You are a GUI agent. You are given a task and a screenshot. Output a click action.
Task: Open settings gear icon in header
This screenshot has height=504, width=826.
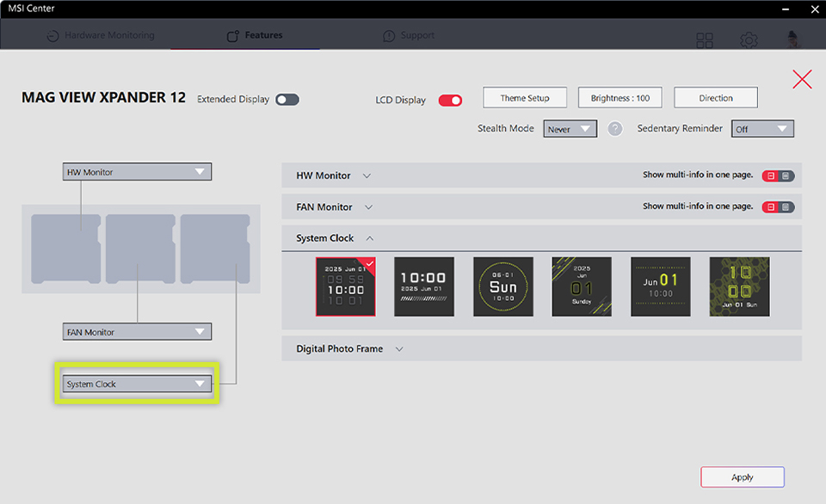pyautogui.click(x=749, y=40)
